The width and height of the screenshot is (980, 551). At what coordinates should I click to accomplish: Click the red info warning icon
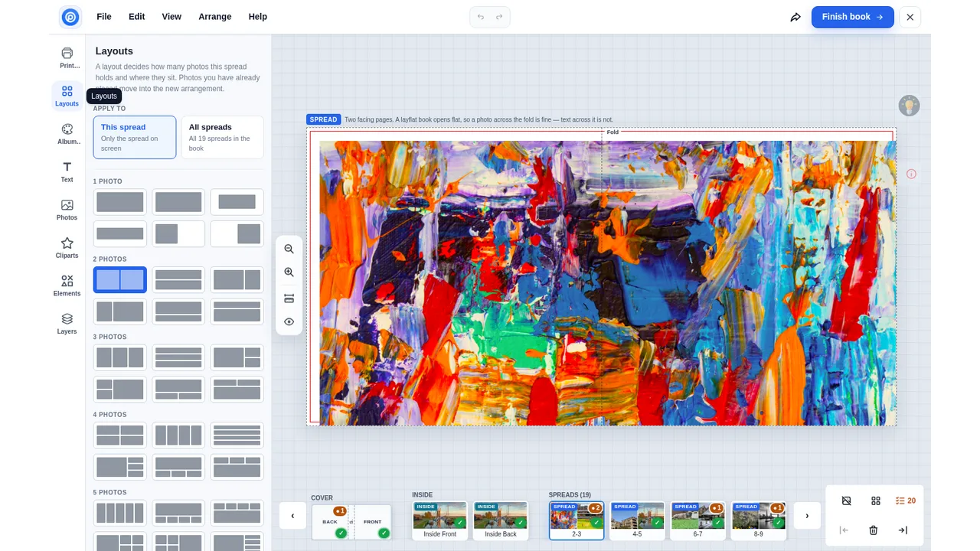pos(911,174)
